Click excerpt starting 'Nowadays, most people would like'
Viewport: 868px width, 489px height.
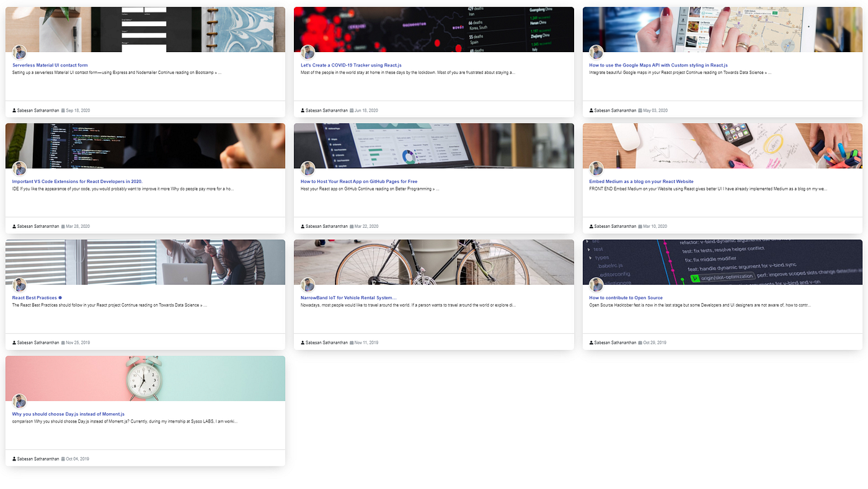coord(408,305)
